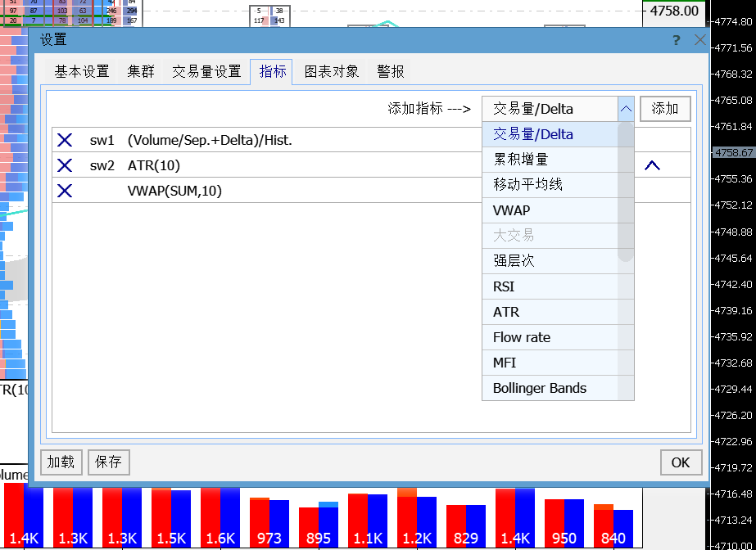Delete the ATR(10) indicator using X icon

65,166
